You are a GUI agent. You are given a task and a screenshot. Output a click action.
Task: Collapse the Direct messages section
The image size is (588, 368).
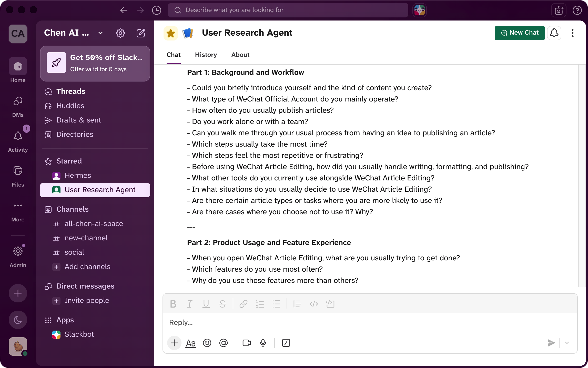(85, 286)
